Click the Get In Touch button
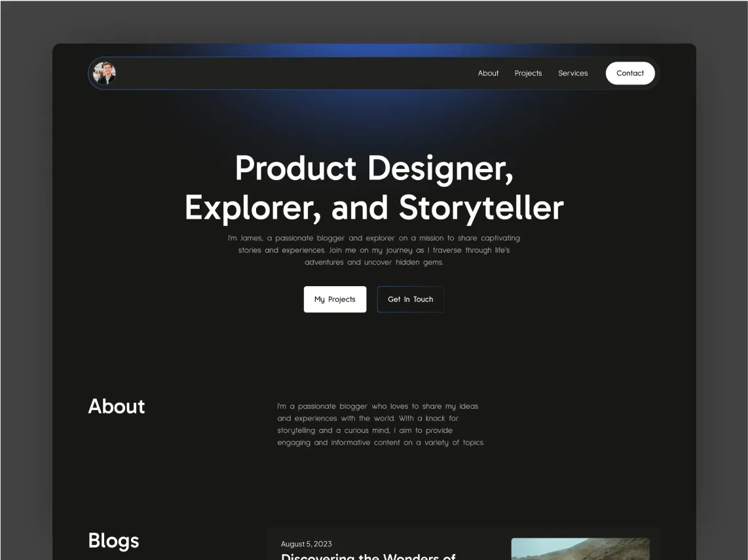This screenshot has height=560, width=748. point(410,299)
